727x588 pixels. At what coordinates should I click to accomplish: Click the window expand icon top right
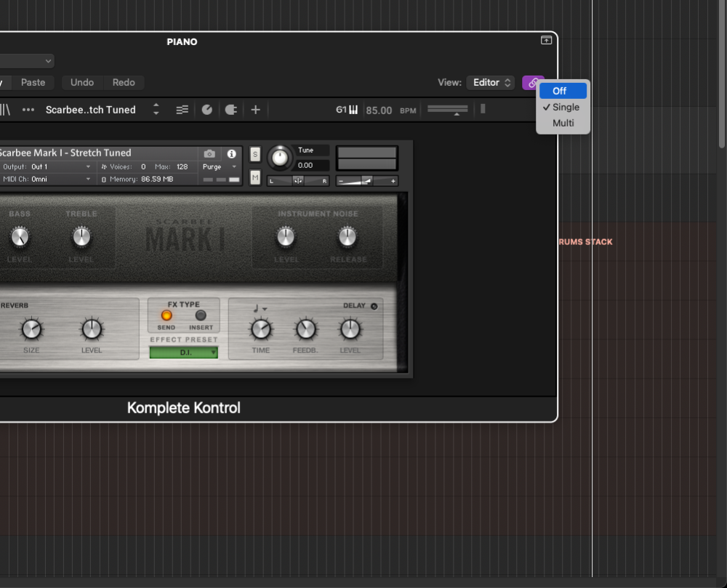coord(546,40)
